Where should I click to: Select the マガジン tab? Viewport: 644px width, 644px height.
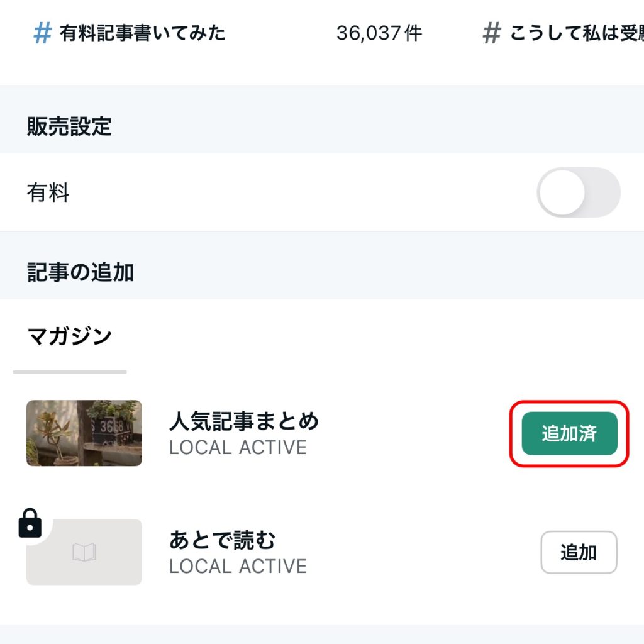coord(69,336)
